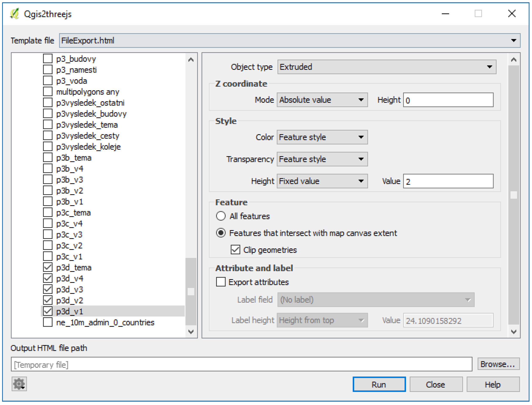Select ne_10m_admin_0_countries layer entry
Viewport: 532px width, 405px height.
[x=105, y=323]
